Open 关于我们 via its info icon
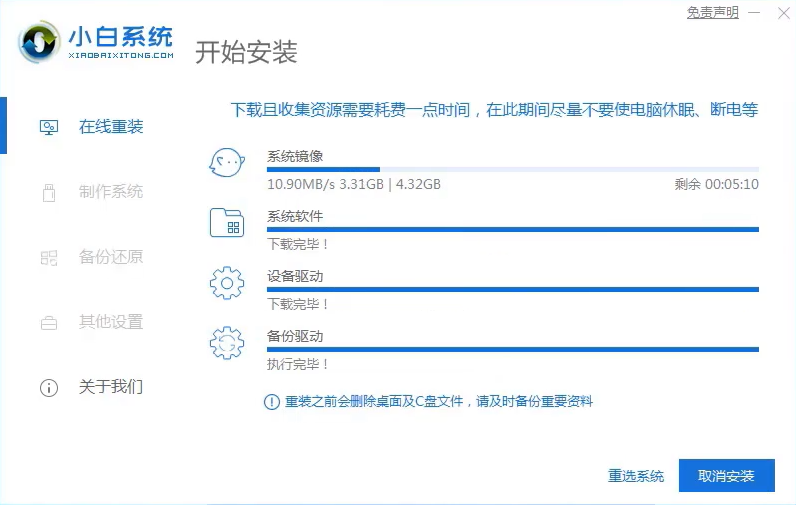Image resolution: width=796 pixels, height=505 pixels. [x=48, y=387]
